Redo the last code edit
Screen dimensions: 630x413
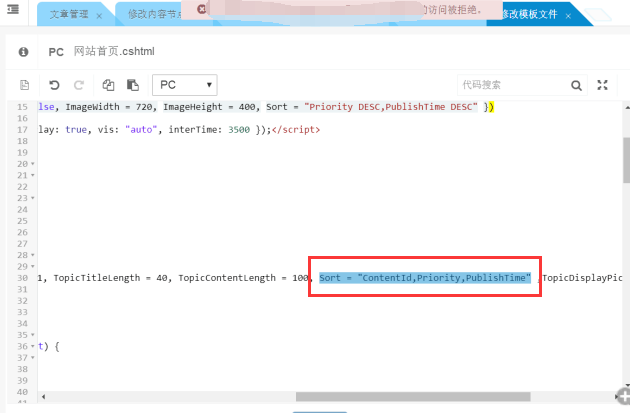(79, 85)
